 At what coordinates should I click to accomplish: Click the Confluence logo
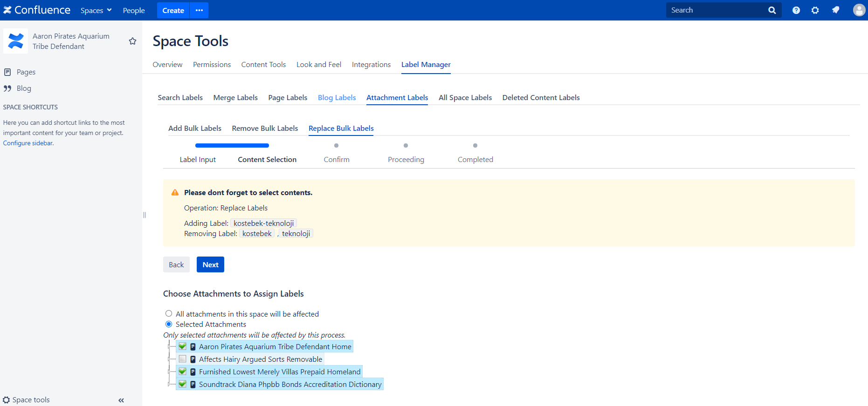(37, 10)
